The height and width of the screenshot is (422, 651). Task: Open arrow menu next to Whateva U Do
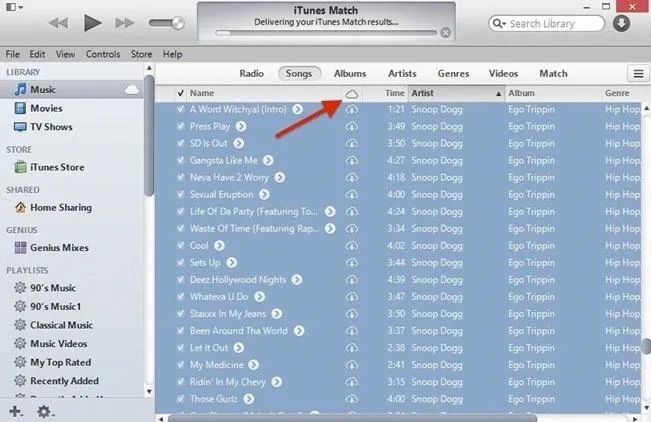pos(259,297)
